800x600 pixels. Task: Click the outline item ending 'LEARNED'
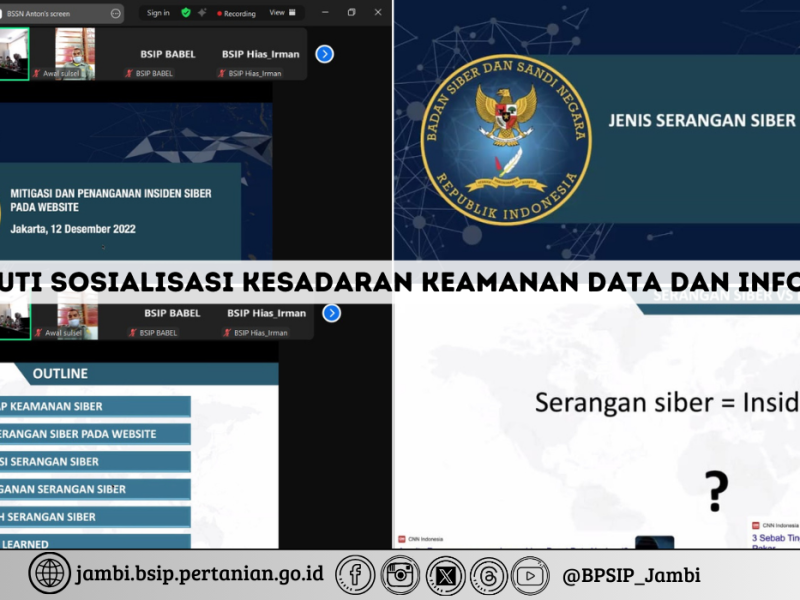[95, 542]
